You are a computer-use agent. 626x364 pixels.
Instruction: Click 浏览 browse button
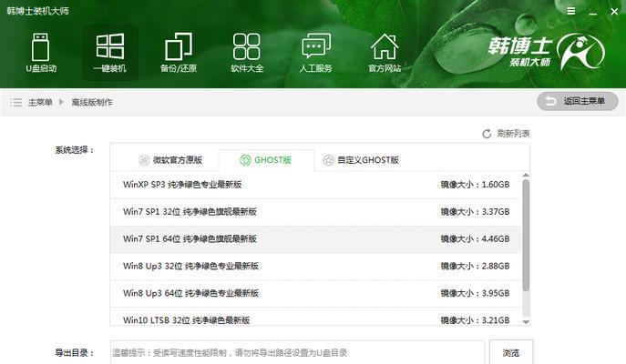pyautogui.click(x=511, y=352)
